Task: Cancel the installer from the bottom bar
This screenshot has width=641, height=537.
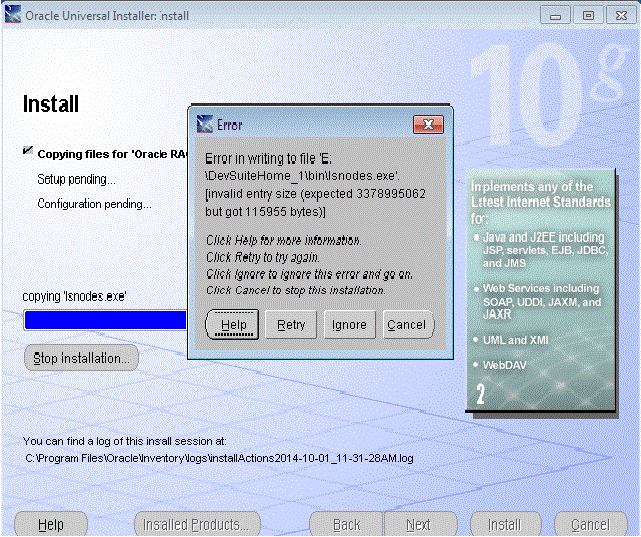Action: (x=589, y=525)
